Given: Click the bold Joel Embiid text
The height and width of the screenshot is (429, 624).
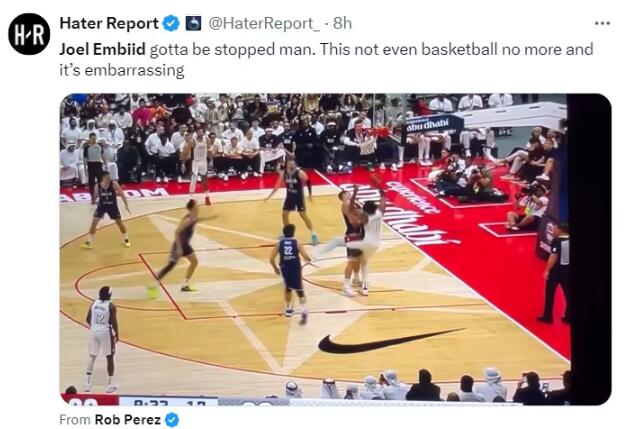Looking at the screenshot, I should coord(102,50).
